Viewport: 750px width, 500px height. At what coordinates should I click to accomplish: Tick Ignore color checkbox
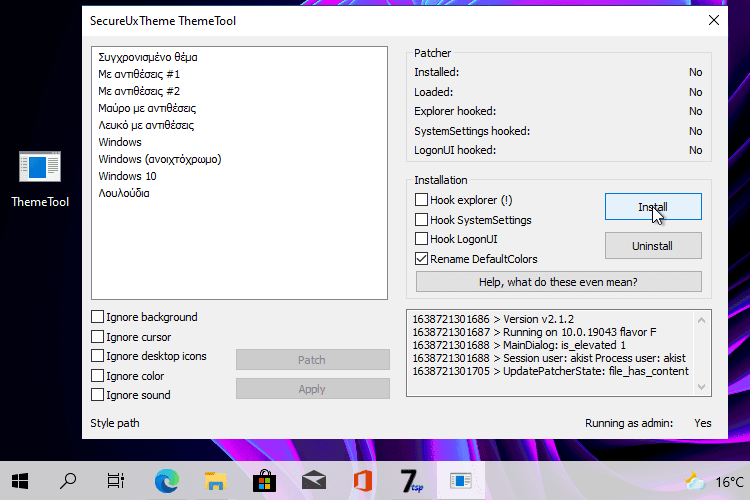(98, 376)
